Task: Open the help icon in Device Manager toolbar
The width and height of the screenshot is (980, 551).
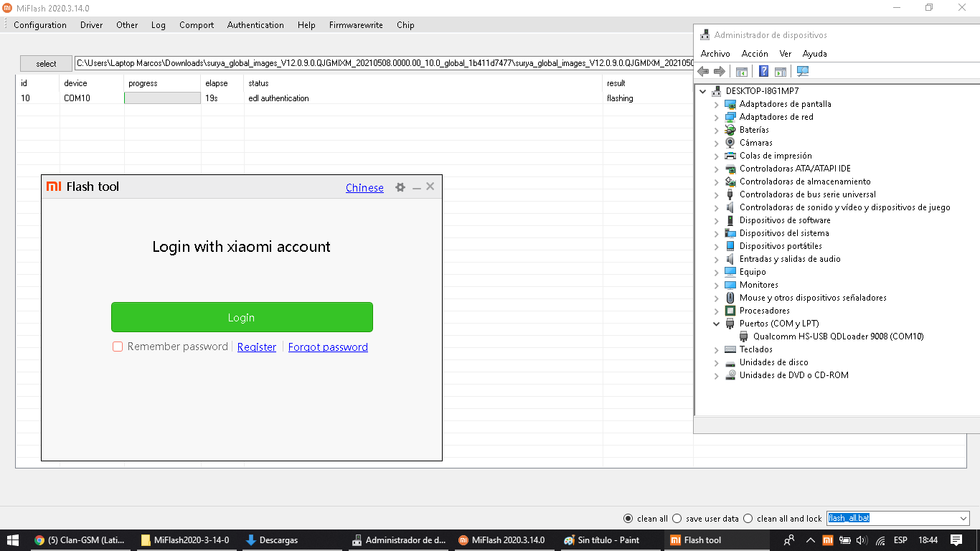Action: [763, 71]
